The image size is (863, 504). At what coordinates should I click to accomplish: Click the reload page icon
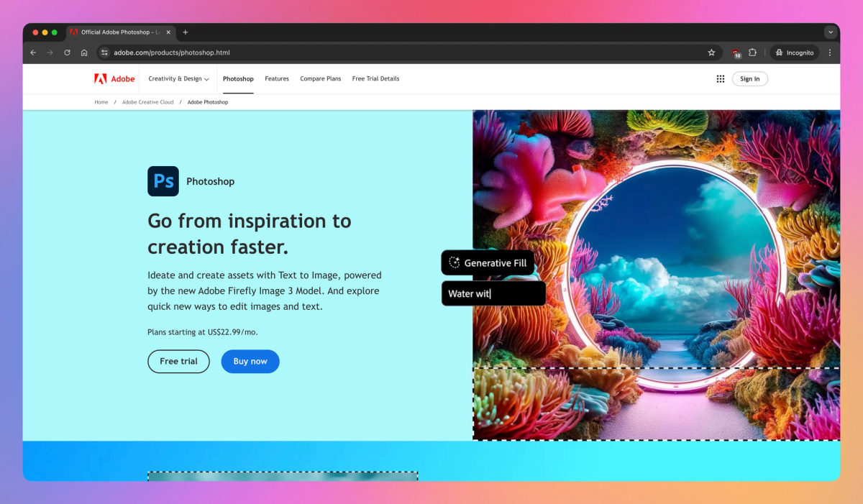(67, 52)
